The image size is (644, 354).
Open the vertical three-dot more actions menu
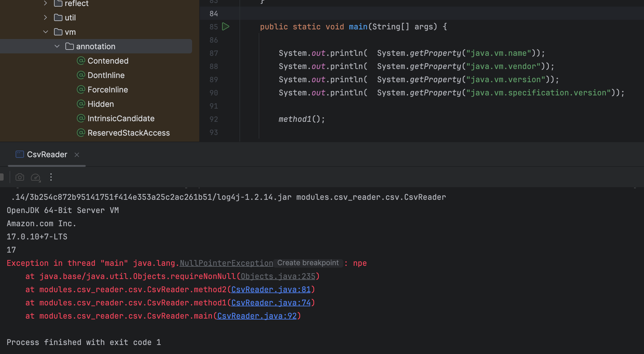tap(51, 177)
